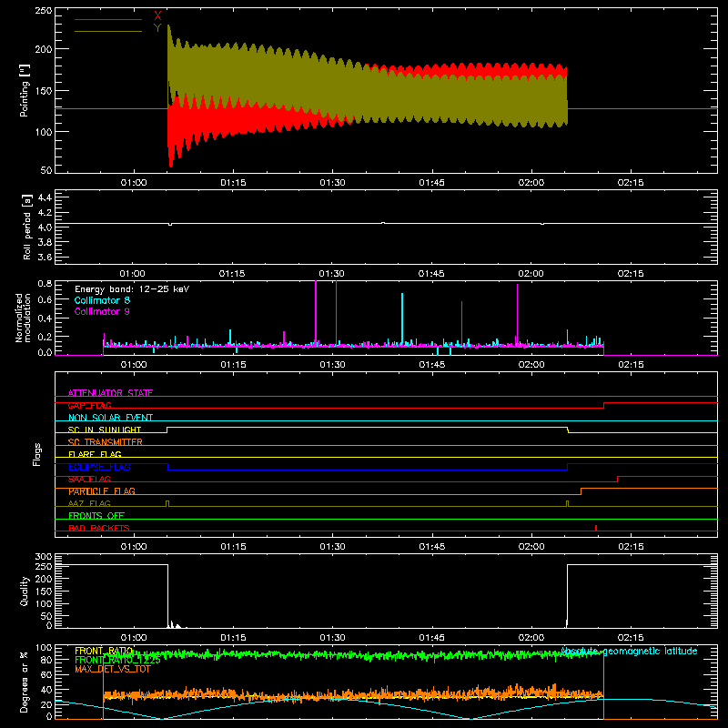Click the NON_SOLAR_EVENT flag label
Image resolution: width=728 pixels, height=728 pixels.
point(110,418)
